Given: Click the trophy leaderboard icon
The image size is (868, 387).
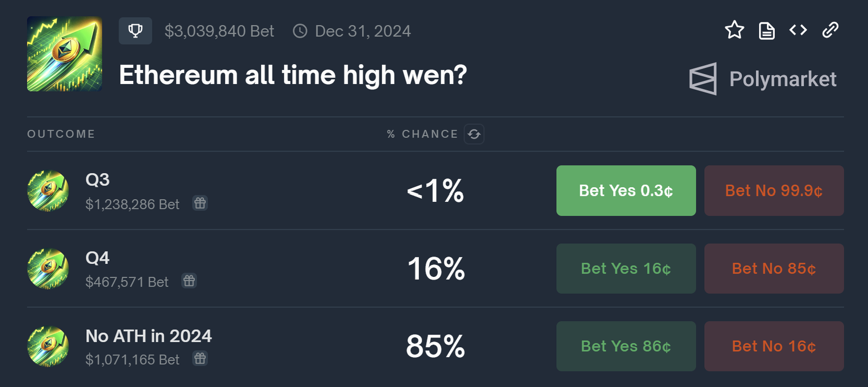Looking at the screenshot, I should click(135, 31).
